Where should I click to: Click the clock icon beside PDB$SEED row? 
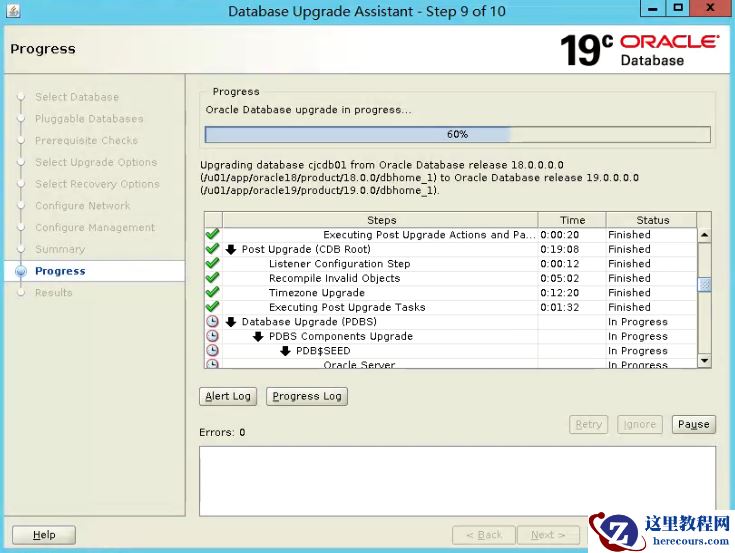(x=212, y=351)
